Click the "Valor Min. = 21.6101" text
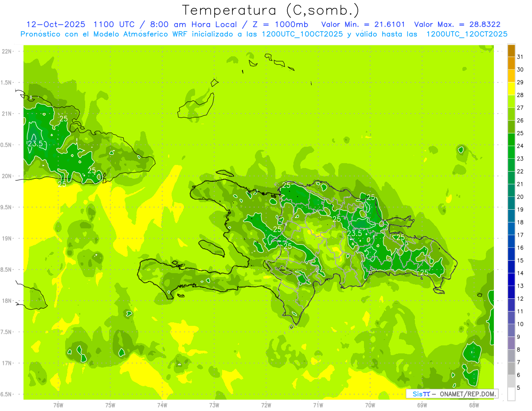532x411 pixels. (363, 25)
